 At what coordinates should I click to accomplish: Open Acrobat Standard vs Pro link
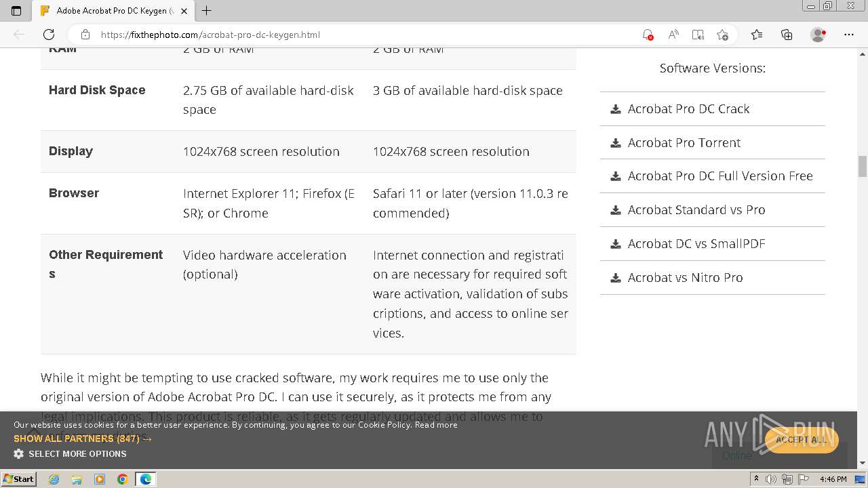tap(696, 209)
